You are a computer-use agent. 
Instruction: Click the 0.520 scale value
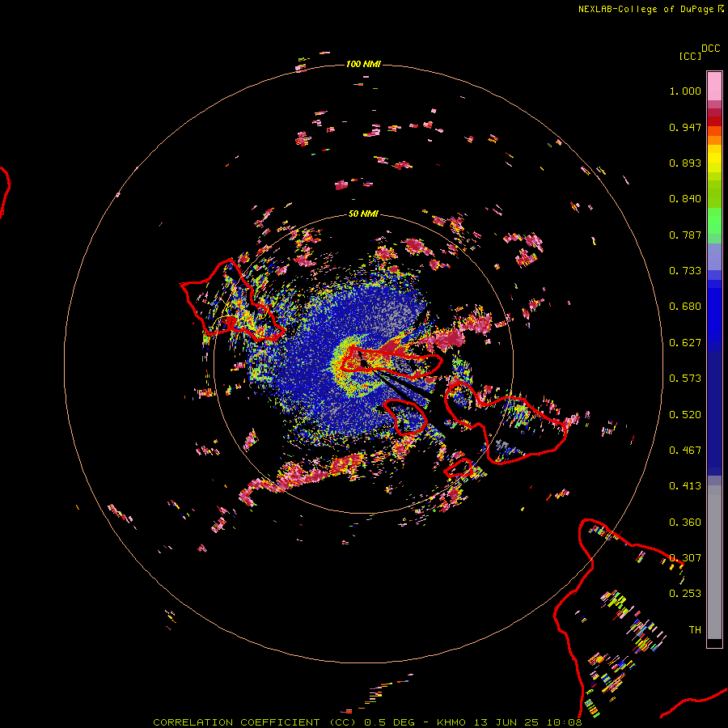685,415
